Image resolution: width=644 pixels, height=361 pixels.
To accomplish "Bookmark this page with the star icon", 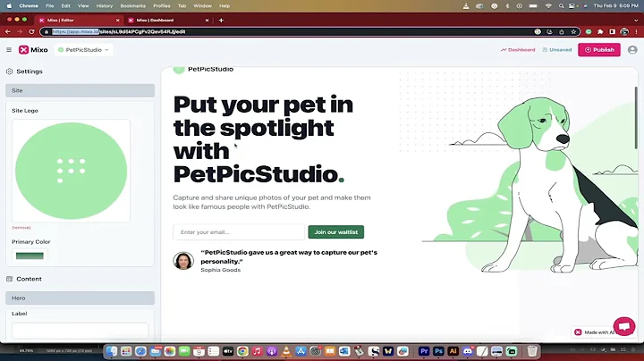I will tap(573, 31).
